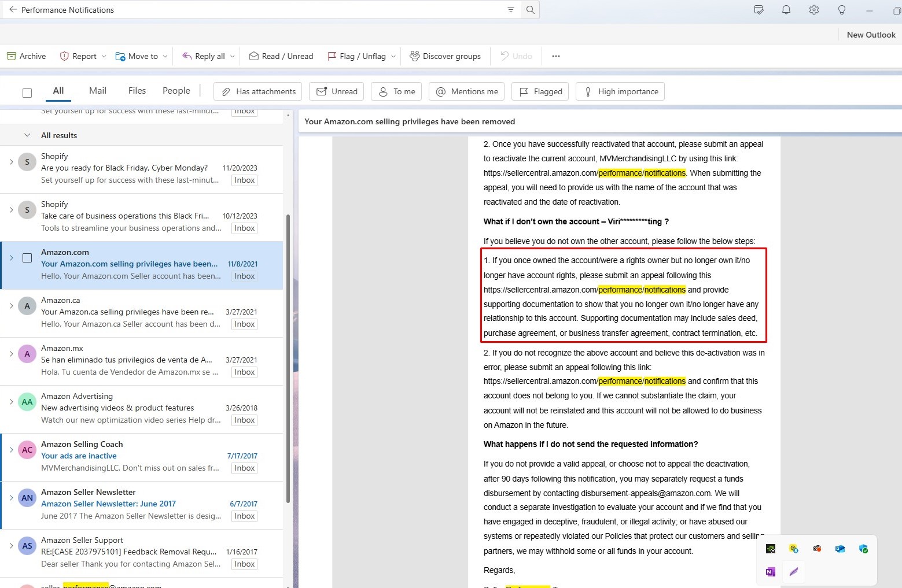Click the AS avatar for Seller Support
Image resolution: width=902 pixels, height=588 pixels.
[x=27, y=546]
